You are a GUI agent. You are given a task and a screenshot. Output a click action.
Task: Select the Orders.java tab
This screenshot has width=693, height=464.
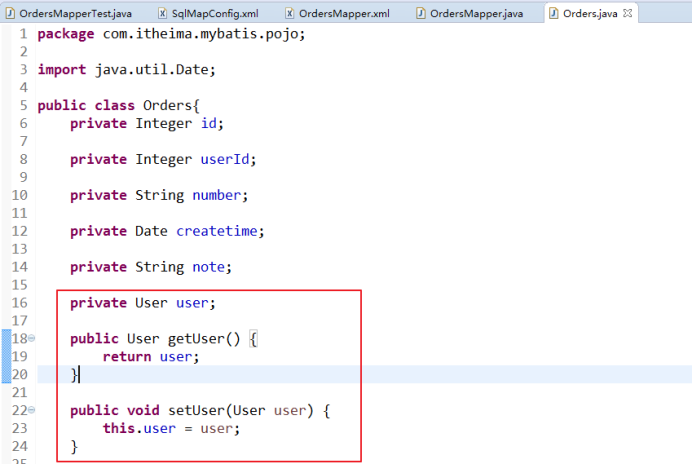[590, 14]
